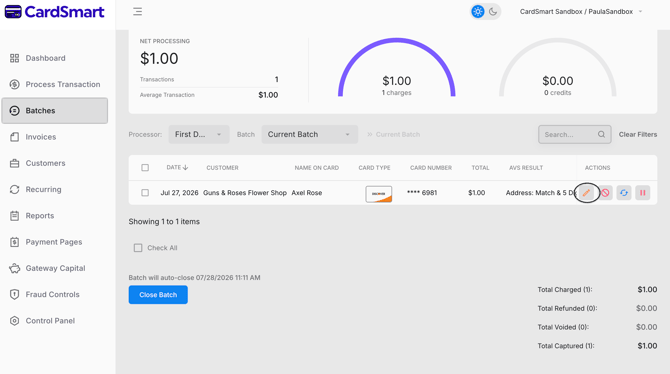
Task: Click Clear Filters link
Action: 638,134
